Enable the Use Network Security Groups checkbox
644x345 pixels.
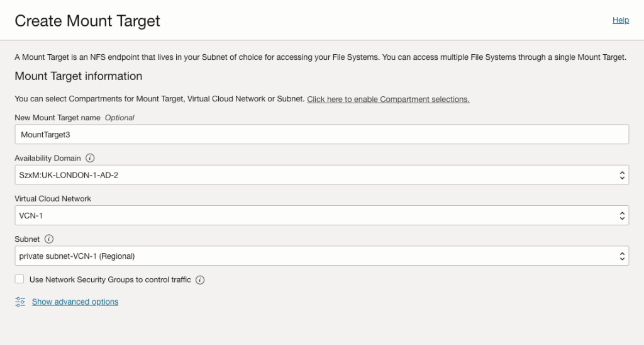click(19, 280)
